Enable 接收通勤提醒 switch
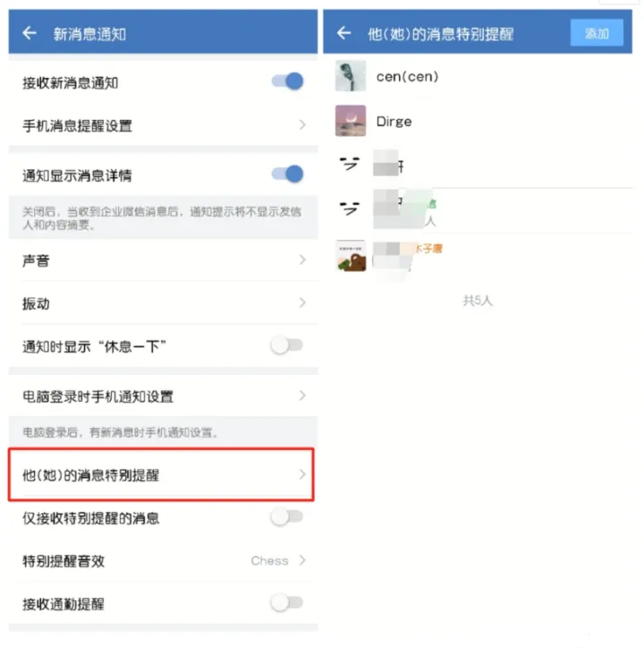The width and height of the screenshot is (644, 662). coord(287,602)
